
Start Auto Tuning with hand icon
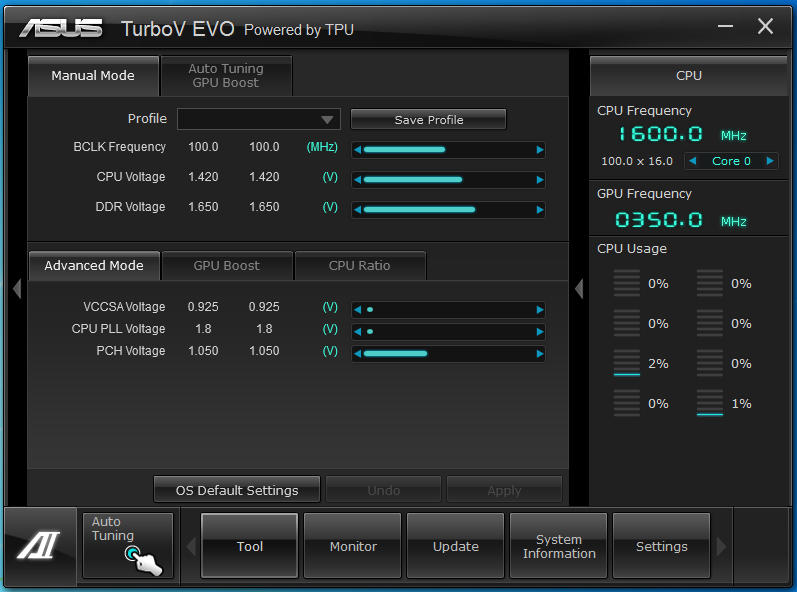(128, 545)
